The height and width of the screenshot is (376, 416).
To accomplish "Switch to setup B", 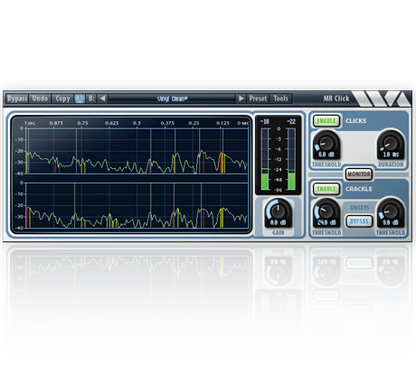I will (91, 98).
